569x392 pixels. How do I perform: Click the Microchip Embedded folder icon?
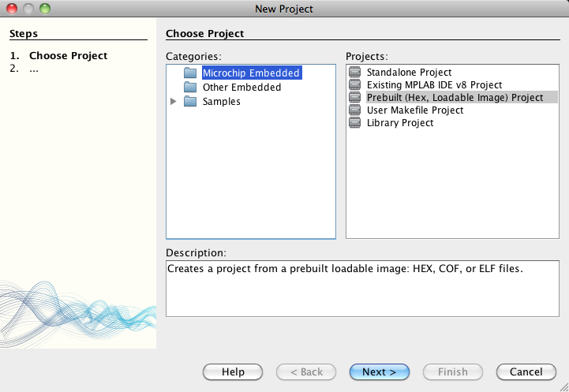[x=189, y=73]
